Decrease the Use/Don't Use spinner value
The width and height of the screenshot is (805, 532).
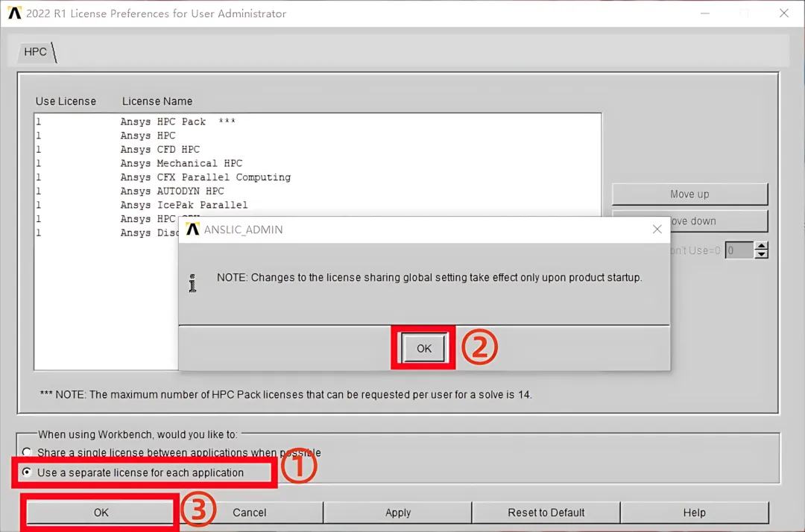[x=761, y=255]
